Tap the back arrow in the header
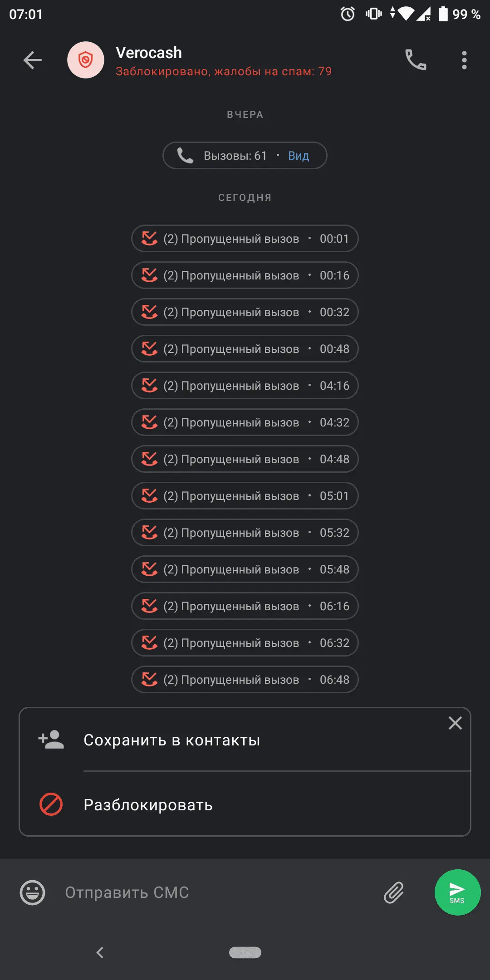This screenshot has width=490, height=980. point(33,60)
